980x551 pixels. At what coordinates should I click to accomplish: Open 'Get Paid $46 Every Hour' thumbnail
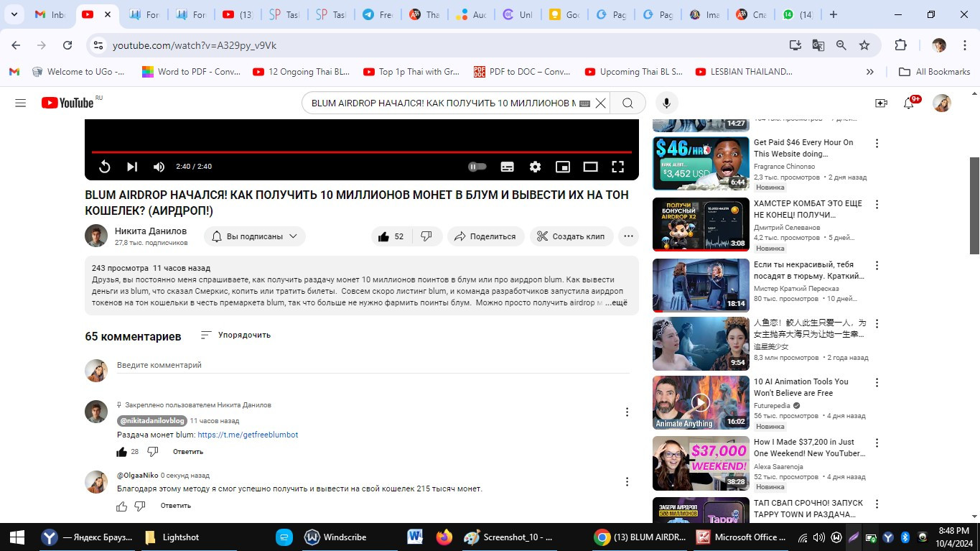[701, 163]
